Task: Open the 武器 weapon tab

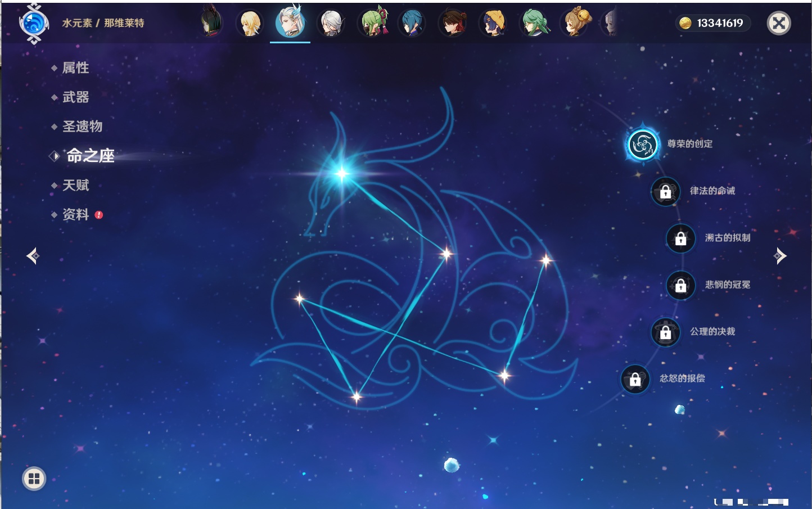Action: coord(75,97)
